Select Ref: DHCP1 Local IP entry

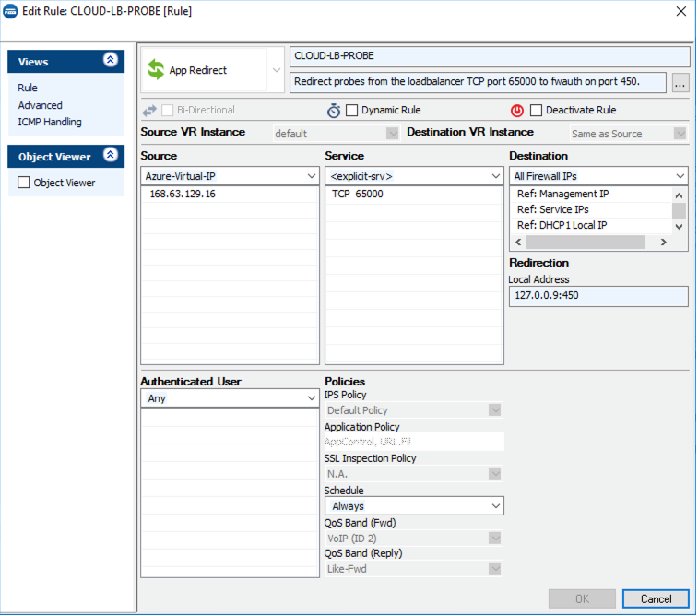591,225
